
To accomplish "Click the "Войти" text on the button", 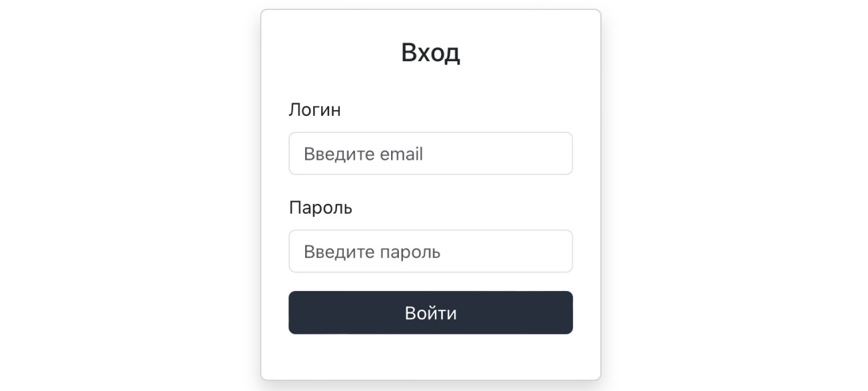I will [x=430, y=313].
